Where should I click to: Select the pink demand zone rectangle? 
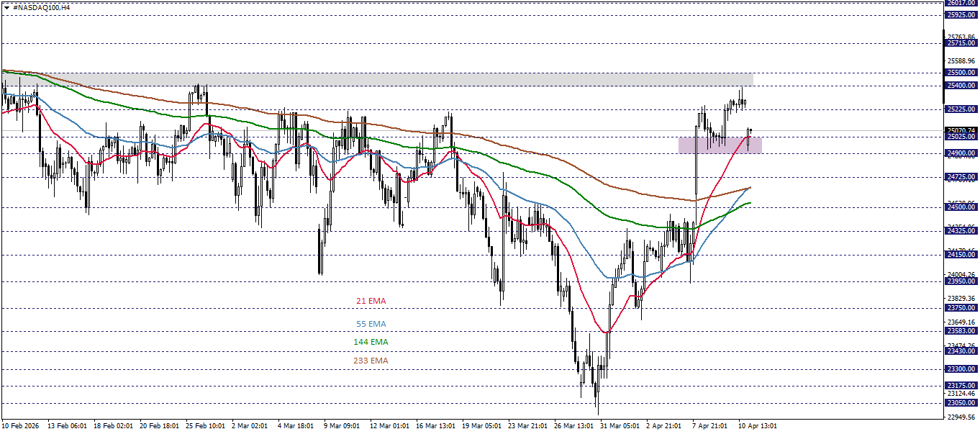(720, 146)
